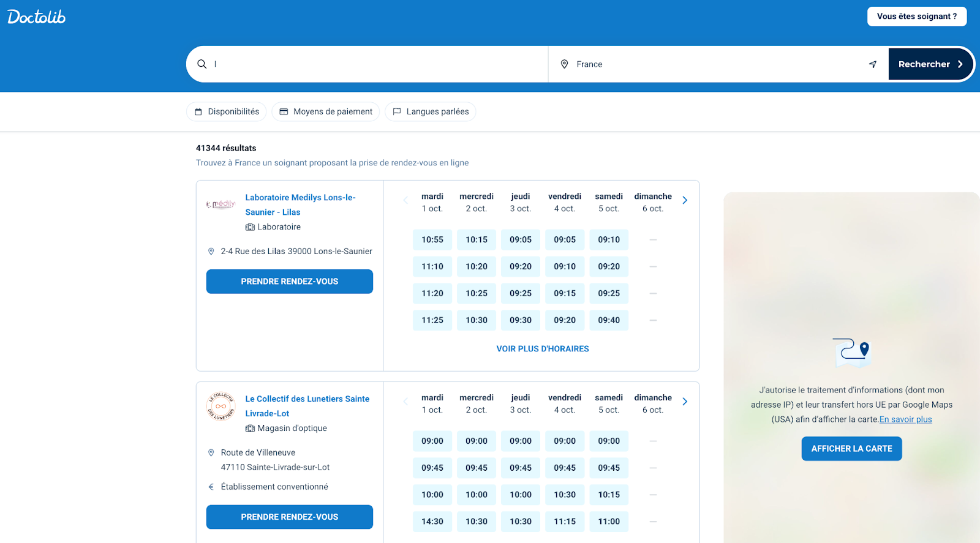Open the Langues parlées filter
The image size is (980, 543).
[x=431, y=111]
